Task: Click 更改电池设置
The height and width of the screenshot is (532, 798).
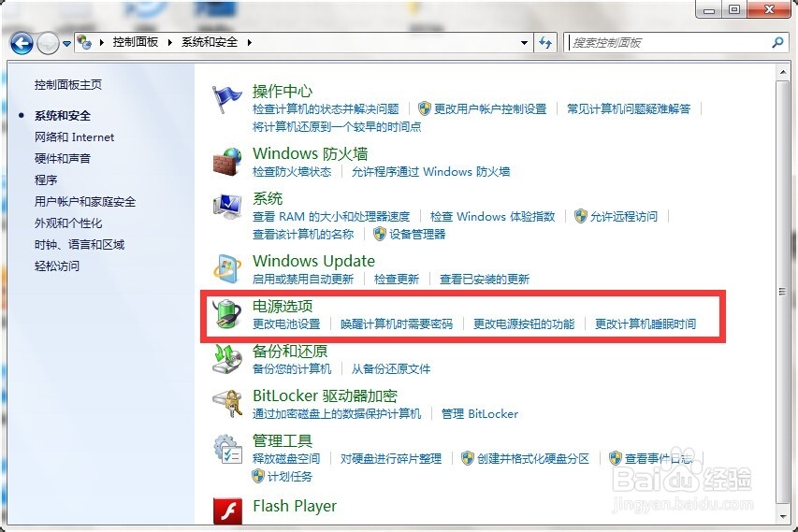Action: (286, 324)
